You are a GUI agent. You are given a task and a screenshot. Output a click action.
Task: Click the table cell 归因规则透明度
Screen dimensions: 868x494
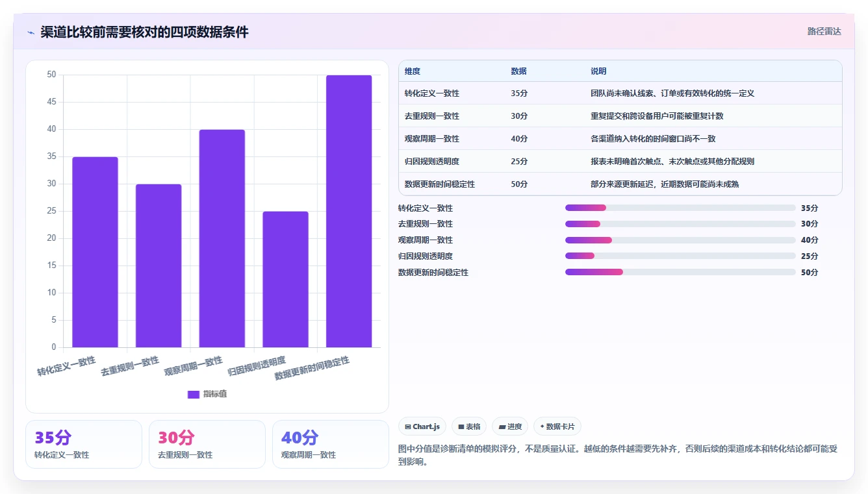(432, 162)
